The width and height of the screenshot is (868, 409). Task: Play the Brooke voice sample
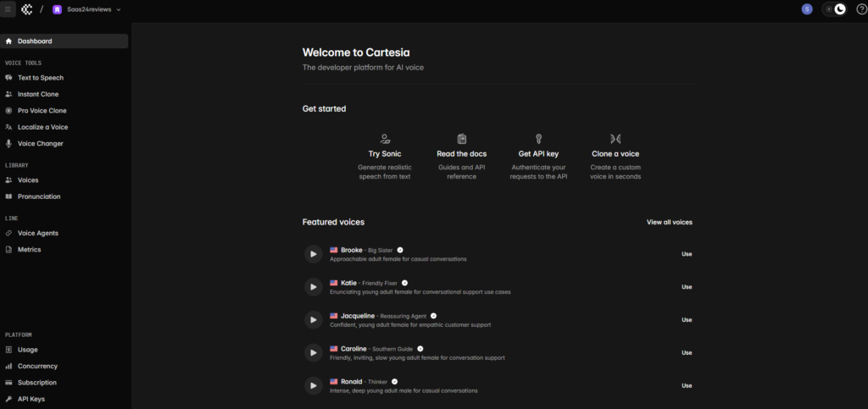pos(313,253)
